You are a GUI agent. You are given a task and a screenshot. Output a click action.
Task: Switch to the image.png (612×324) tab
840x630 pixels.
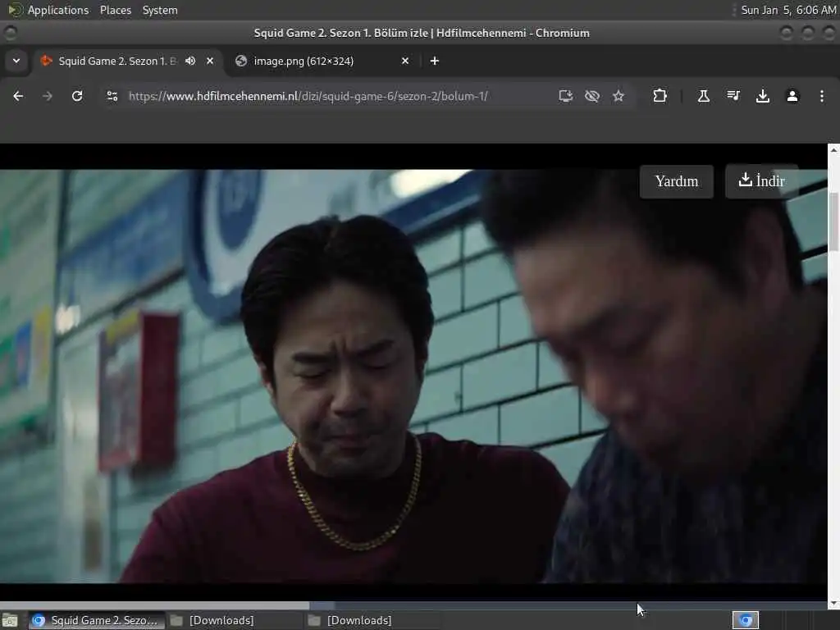(322, 61)
